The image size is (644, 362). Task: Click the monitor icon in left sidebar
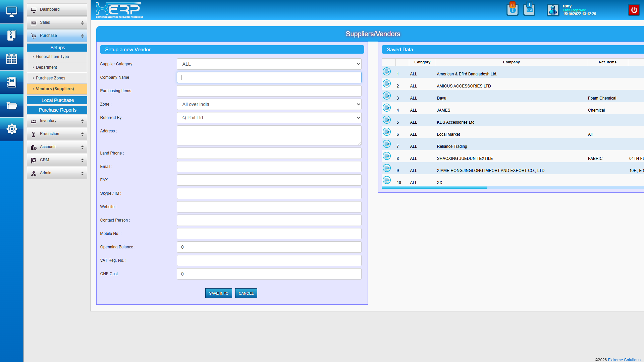11,12
